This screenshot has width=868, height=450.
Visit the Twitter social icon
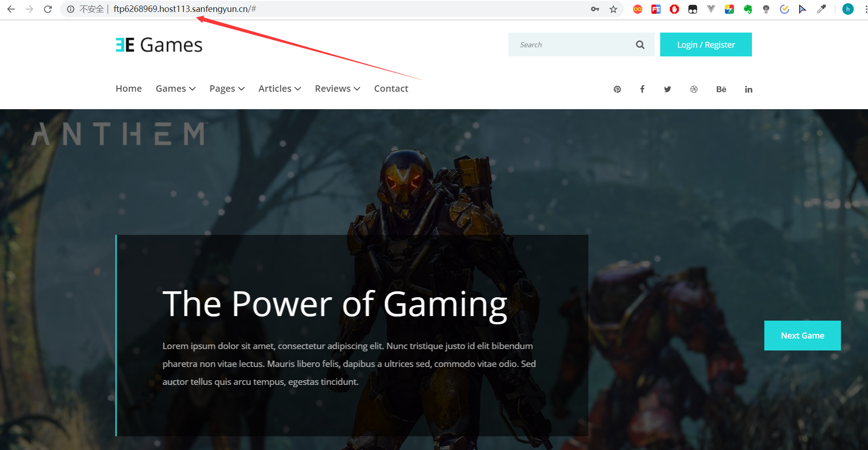point(668,89)
